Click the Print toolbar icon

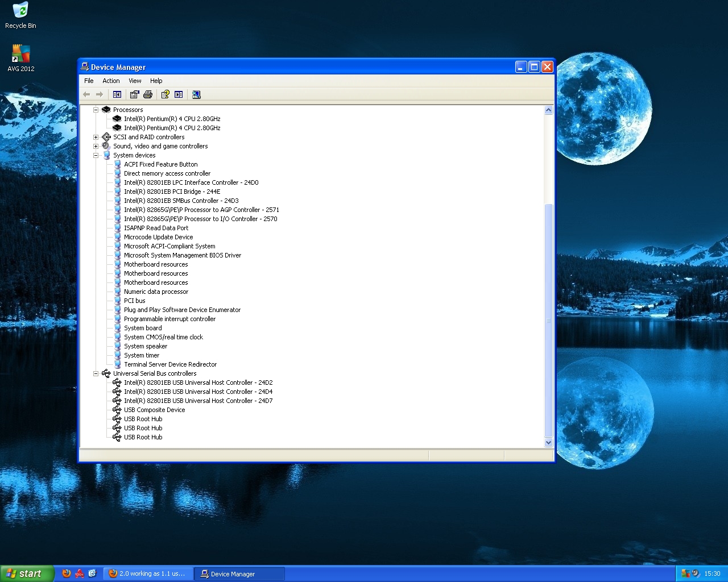coord(148,94)
